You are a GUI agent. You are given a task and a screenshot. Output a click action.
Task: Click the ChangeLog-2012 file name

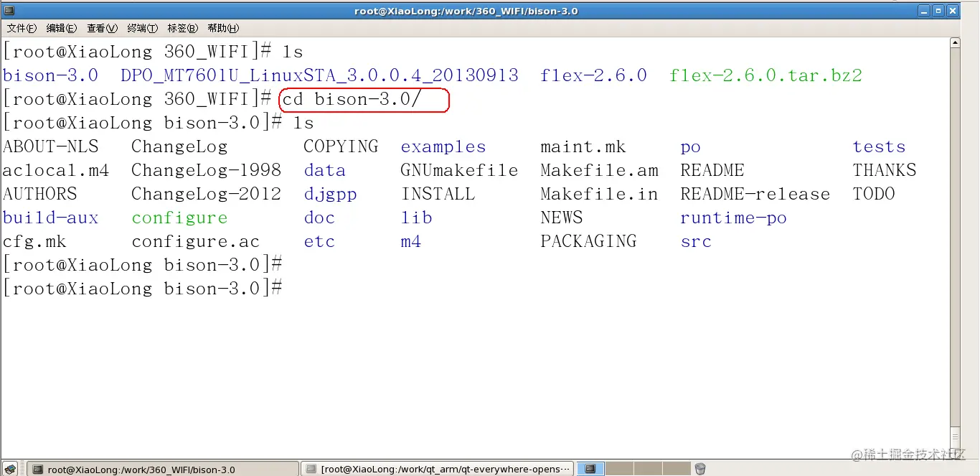click(x=206, y=194)
